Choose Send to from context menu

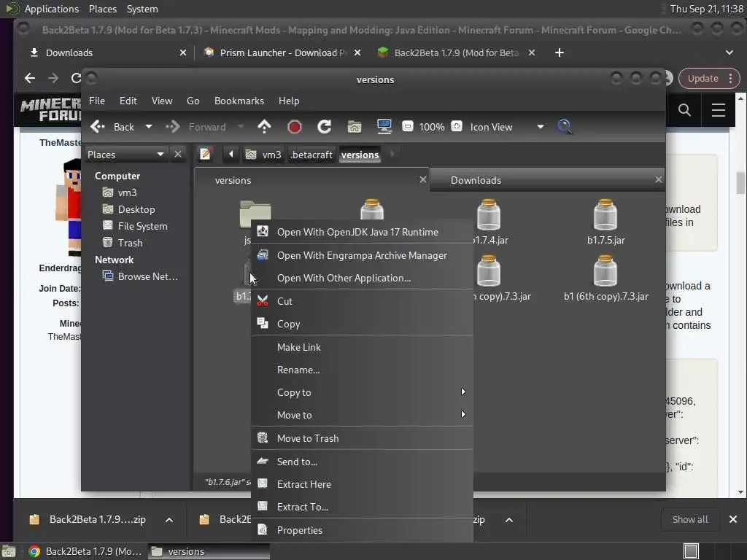pos(362,462)
